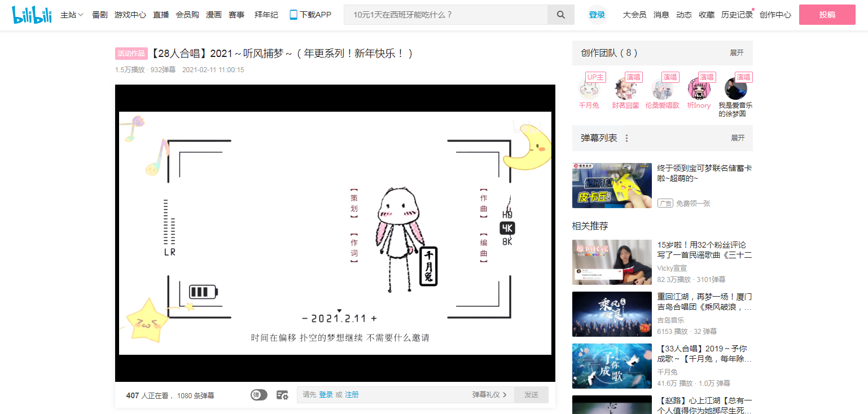
Task: Click the search magnifier icon
Action: [560, 15]
